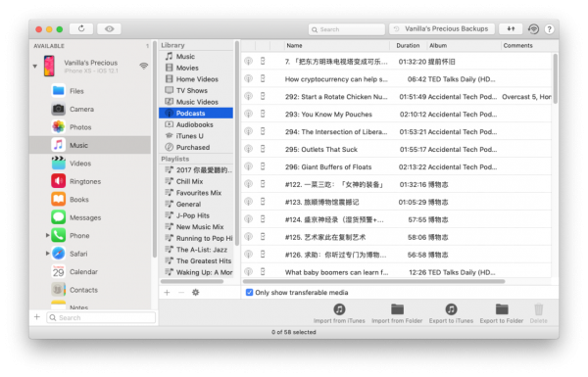The width and height of the screenshot is (588, 377).
Task: Click Export to iTunes
Action: pos(451,313)
